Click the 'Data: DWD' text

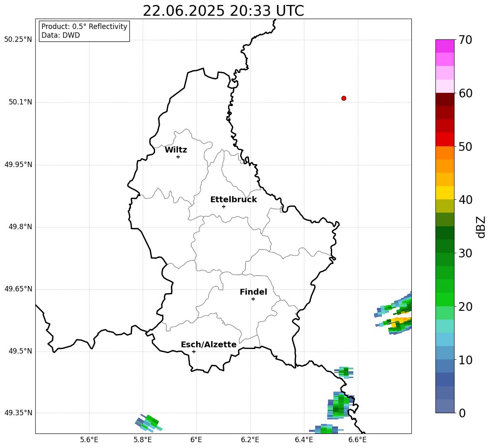61,35
